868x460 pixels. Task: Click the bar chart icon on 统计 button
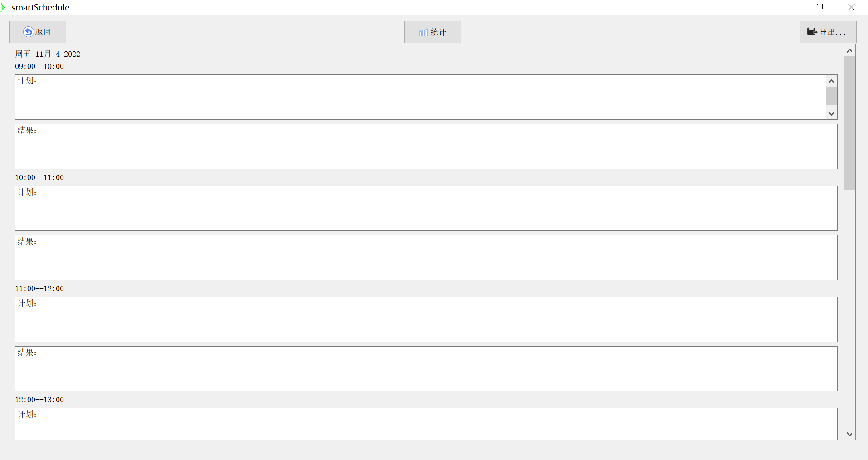tap(423, 32)
